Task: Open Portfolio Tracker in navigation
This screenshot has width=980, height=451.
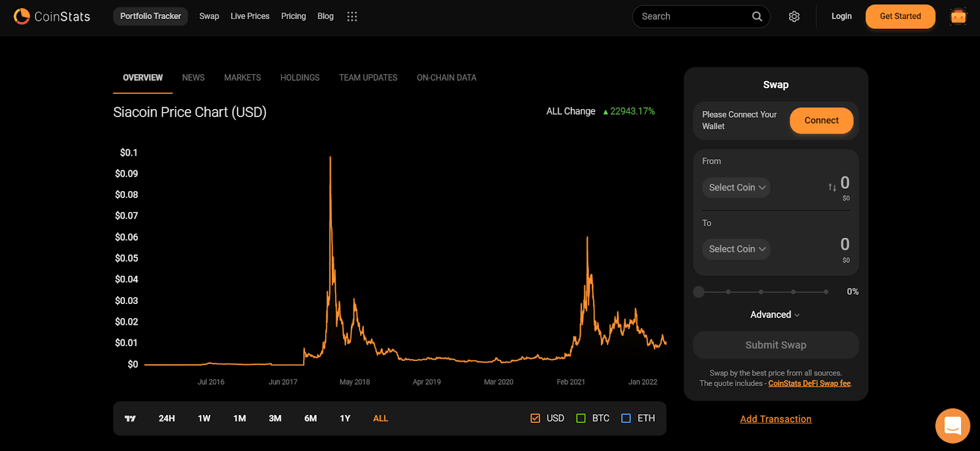Action: click(151, 17)
